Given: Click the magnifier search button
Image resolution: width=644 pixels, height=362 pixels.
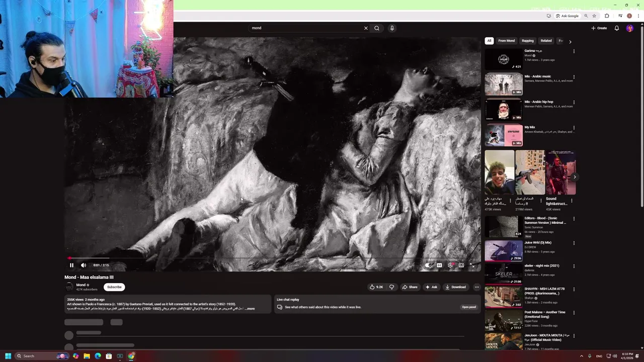Looking at the screenshot, I should 376,28.
